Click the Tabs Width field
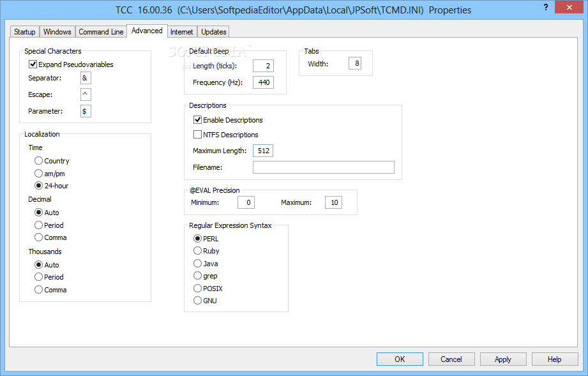The height and width of the screenshot is (376, 588). tap(355, 63)
